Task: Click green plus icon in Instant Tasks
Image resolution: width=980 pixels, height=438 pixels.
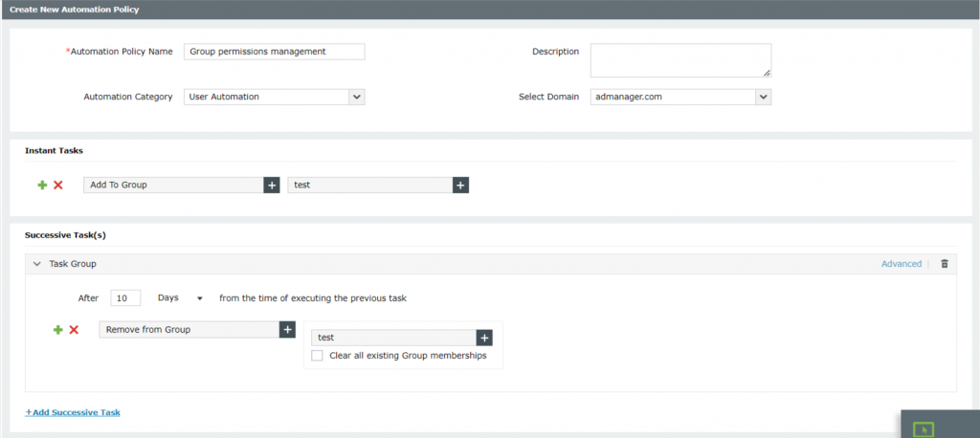Action: coord(42,185)
